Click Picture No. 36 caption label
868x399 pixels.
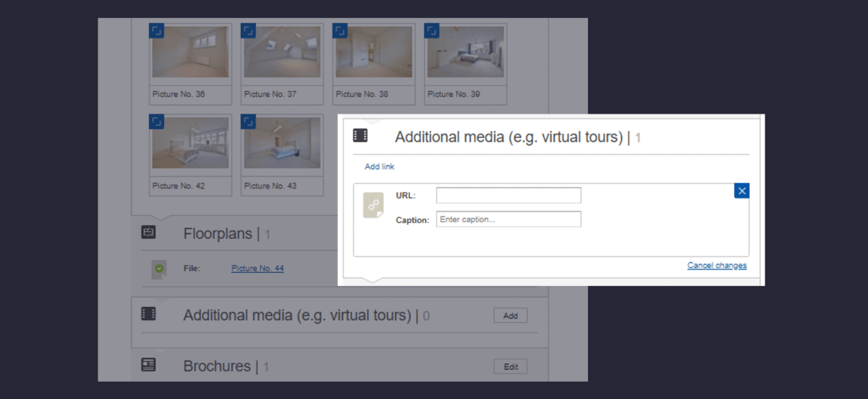[x=179, y=94]
